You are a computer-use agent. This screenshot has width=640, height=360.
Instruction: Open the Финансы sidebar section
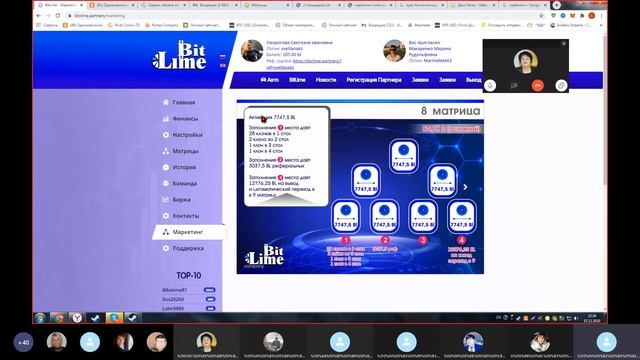click(x=180, y=119)
